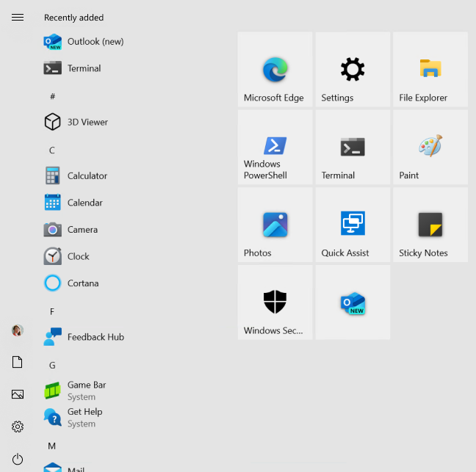Expand the Start menu hamburger button

pyautogui.click(x=18, y=18)
